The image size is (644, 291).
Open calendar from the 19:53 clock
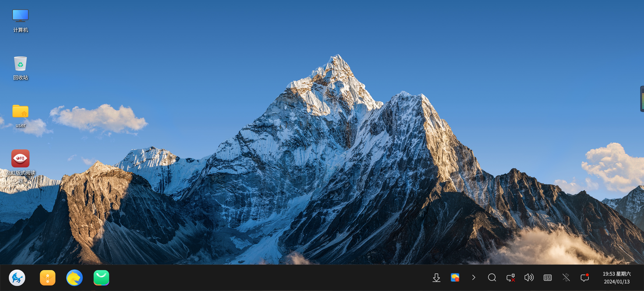[x=617, y=278]
